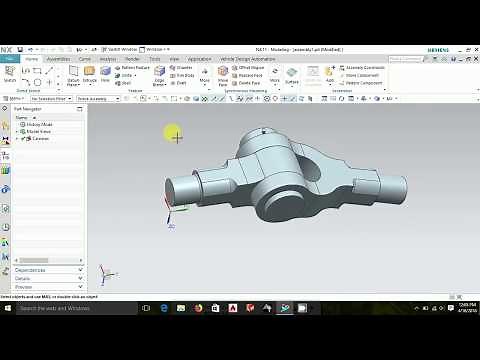Open the Reuse Library sidebar icon
The width and height of the screenshot is (480, 360).
(5, 171)
